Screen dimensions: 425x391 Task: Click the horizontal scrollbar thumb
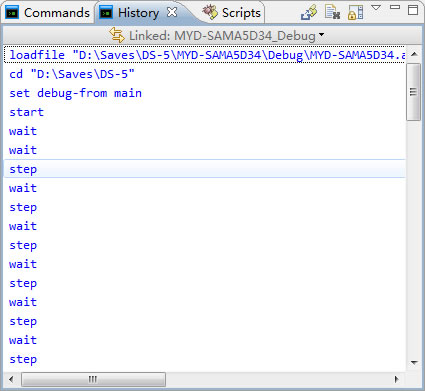(93, 379)
